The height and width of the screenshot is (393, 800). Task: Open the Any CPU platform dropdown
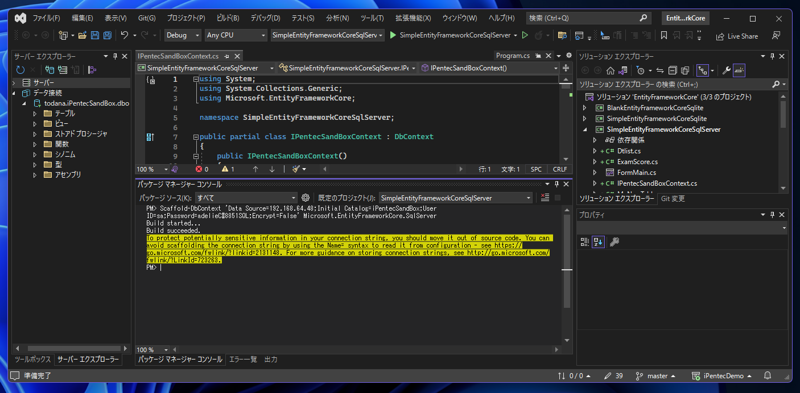pyautogui.click(x=236, y=35)
